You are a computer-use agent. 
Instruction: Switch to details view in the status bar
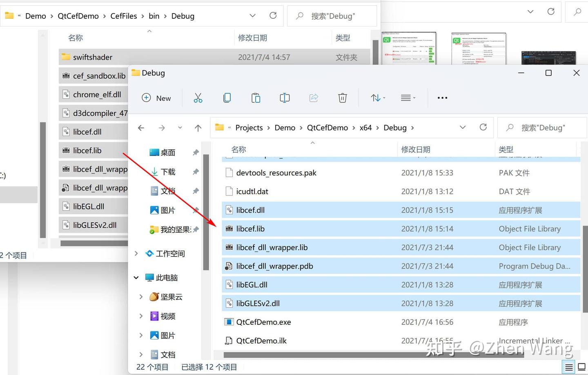(x=569, y=367)
